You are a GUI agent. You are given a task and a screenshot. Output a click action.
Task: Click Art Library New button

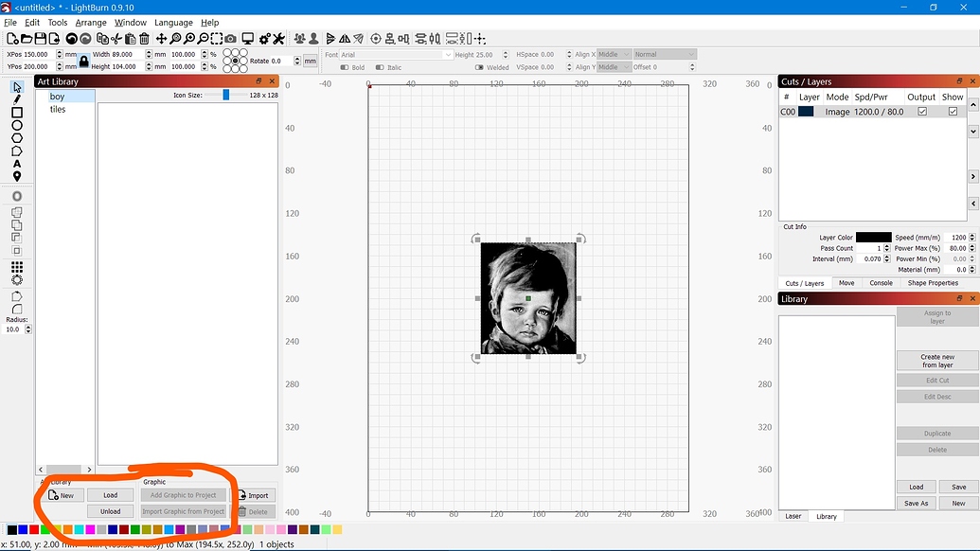[x=62, y=495]
